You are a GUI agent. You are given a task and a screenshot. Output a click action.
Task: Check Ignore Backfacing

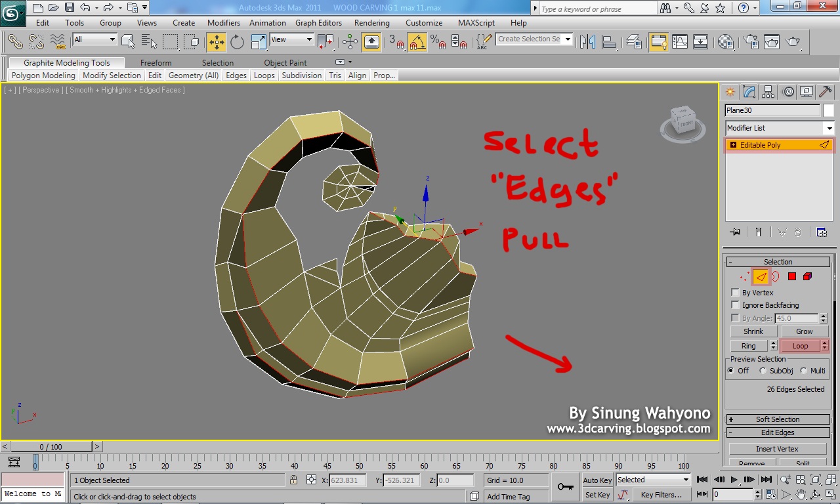pyautogui.click(x=734, y=305)
